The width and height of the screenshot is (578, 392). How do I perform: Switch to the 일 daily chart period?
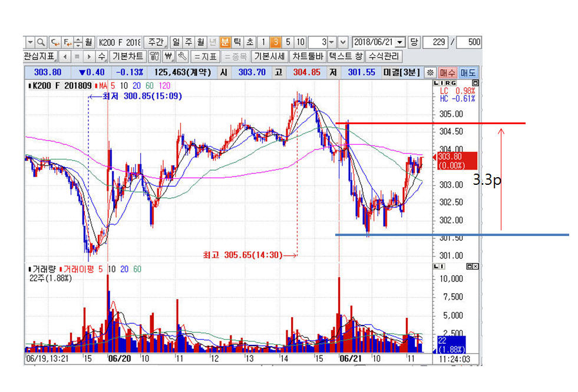coord(176,42)
